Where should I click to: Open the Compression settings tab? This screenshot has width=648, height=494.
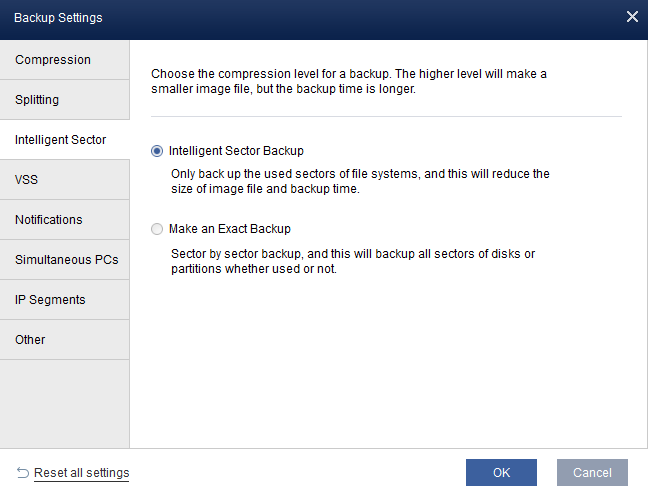pos(65,60)
